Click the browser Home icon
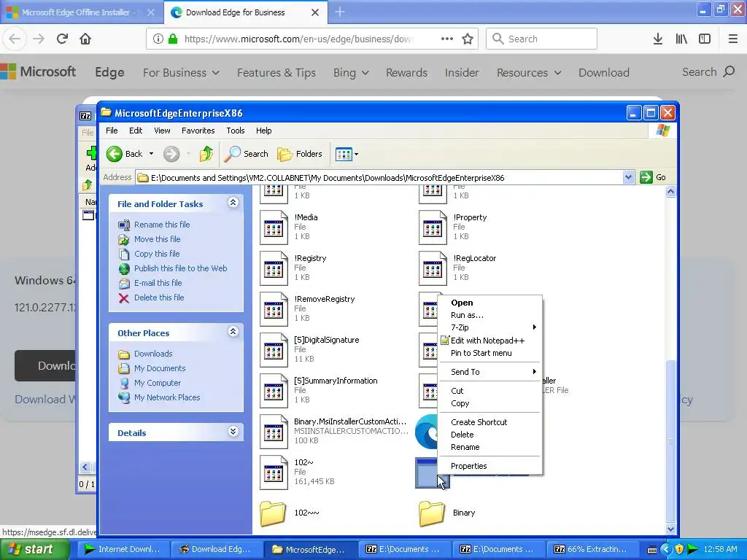This screenshot has height=560, width=747. click(85, 39)
